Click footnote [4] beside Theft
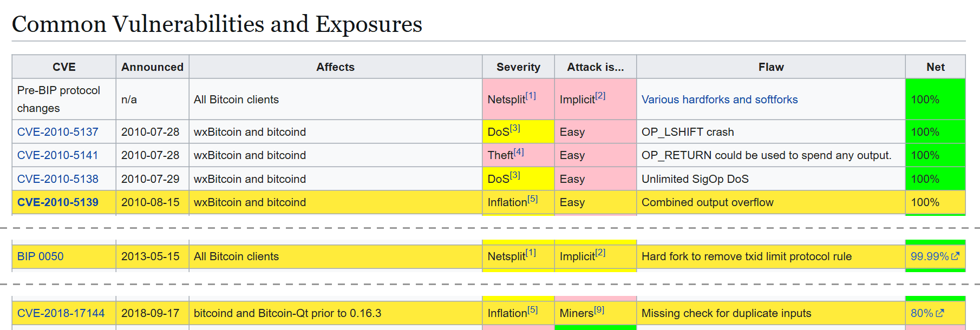Screen dimensions: 980x330 point(519,151)
